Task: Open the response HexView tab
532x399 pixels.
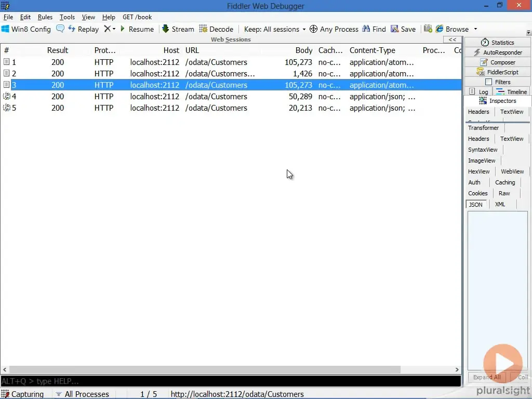Action: [478, 171]
